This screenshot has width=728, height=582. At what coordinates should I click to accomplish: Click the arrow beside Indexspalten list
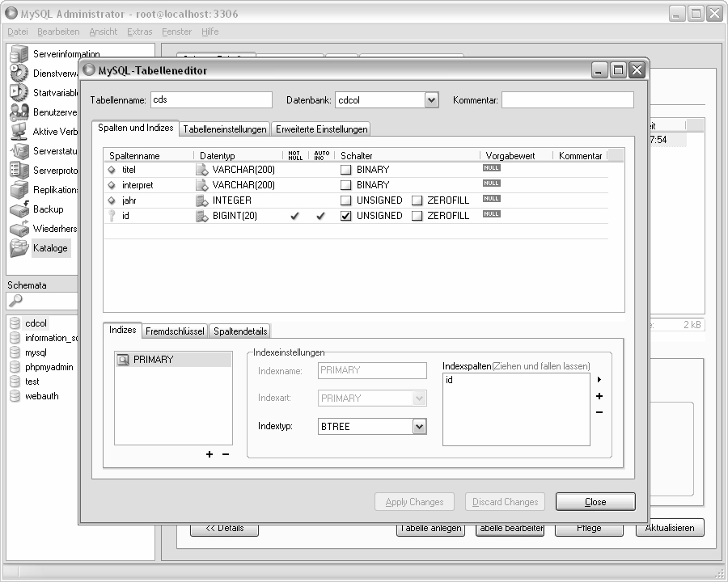pos(599,379)
